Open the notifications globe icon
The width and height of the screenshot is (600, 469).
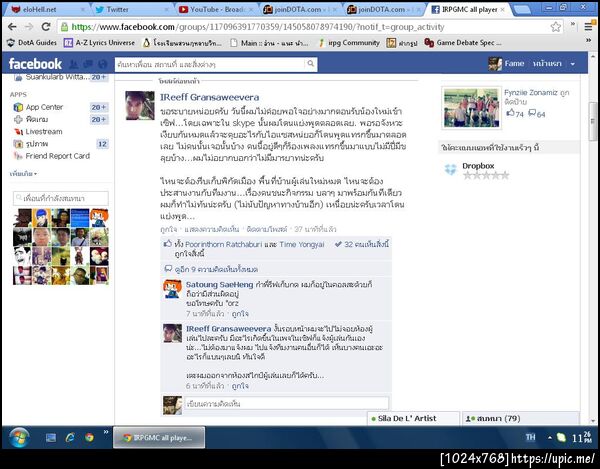click(x=102, y=64)
